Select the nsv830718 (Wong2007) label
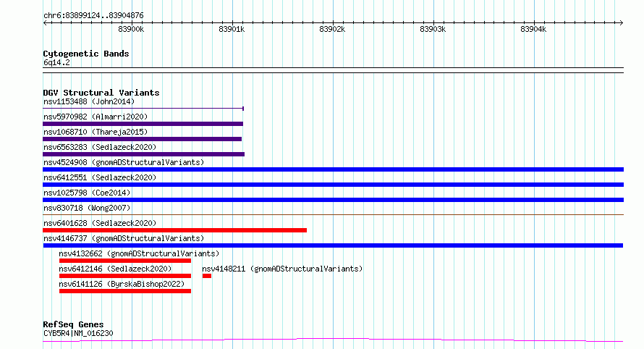The image size is (644, 349). tap(87, 208)
